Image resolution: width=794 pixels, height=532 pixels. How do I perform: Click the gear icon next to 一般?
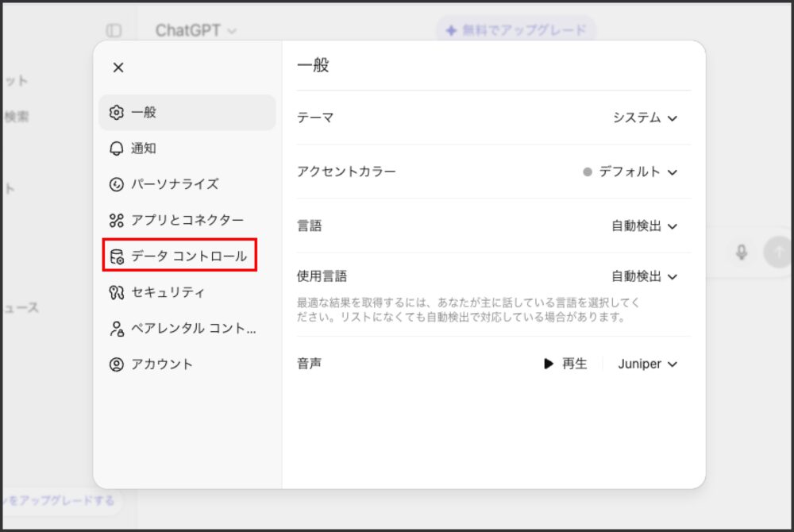[117, 113]
